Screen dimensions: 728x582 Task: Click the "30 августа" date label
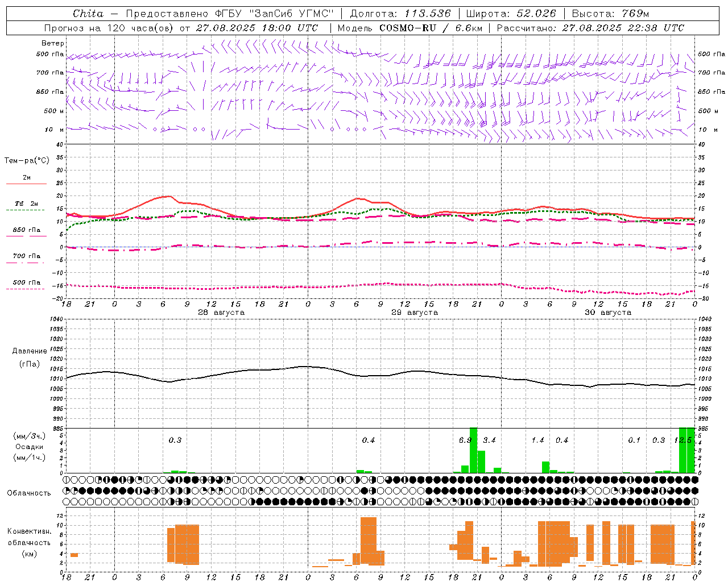click(608, 313)
